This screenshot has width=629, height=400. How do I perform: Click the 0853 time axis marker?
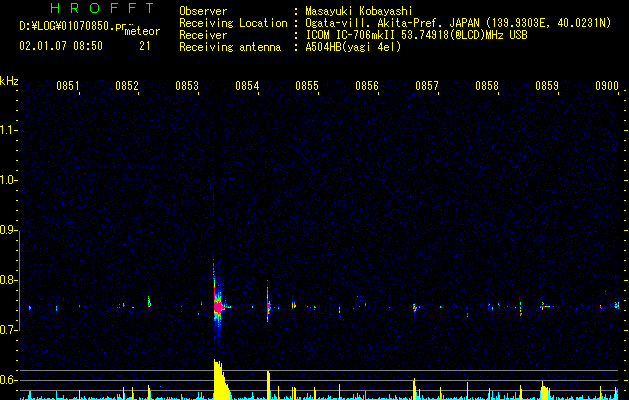(x=187, y=85)
